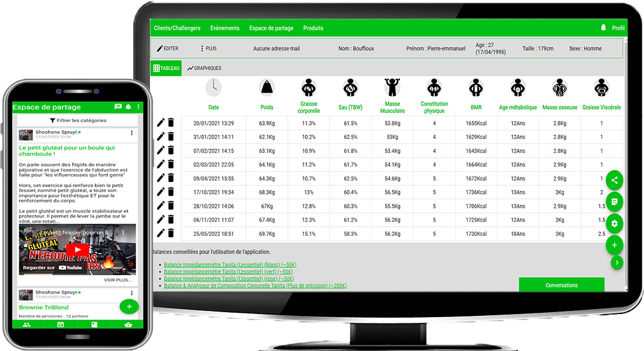Open Espace de partage in top menu

(x=271, y=28)
